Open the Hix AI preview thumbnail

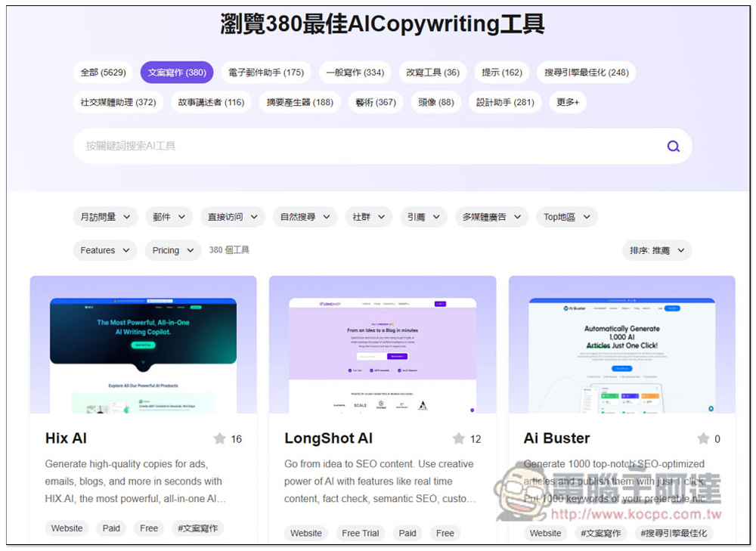click(143, 345)
